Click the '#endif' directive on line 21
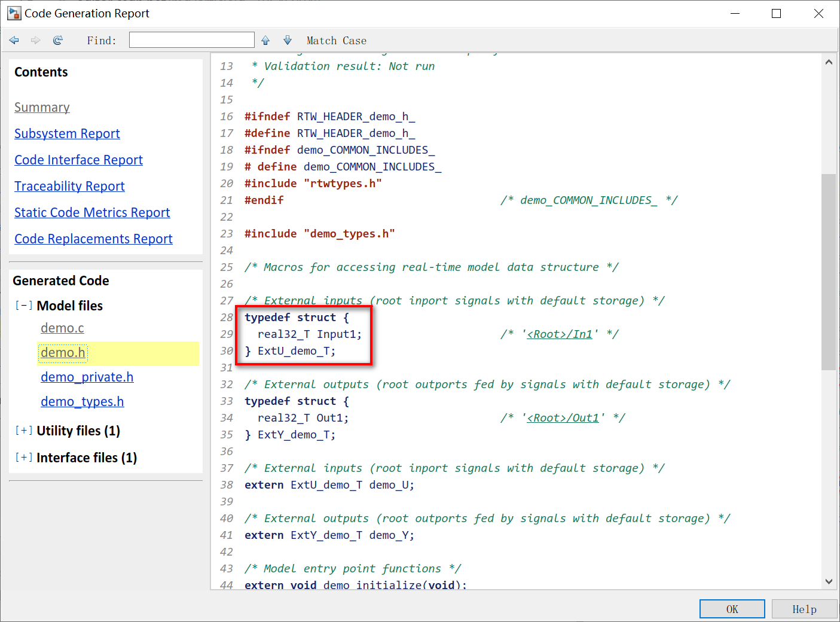Screen dimensions: 840x622 pyautogui.click(x=264, y=200)
